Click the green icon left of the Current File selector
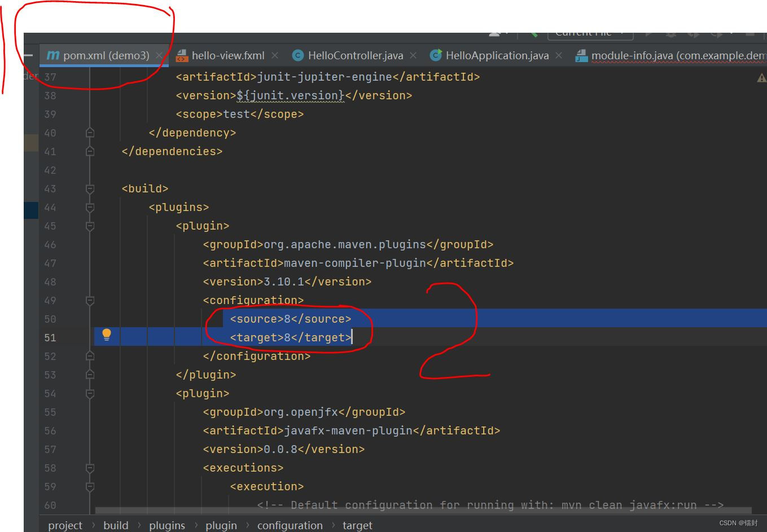Viewport: 767px width, 532px height. [532, 34]
